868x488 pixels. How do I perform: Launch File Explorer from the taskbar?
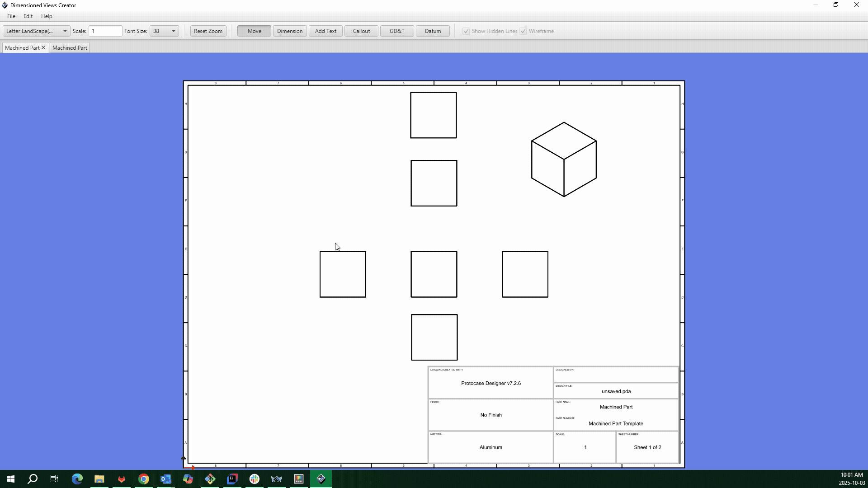tap(99, 479)
